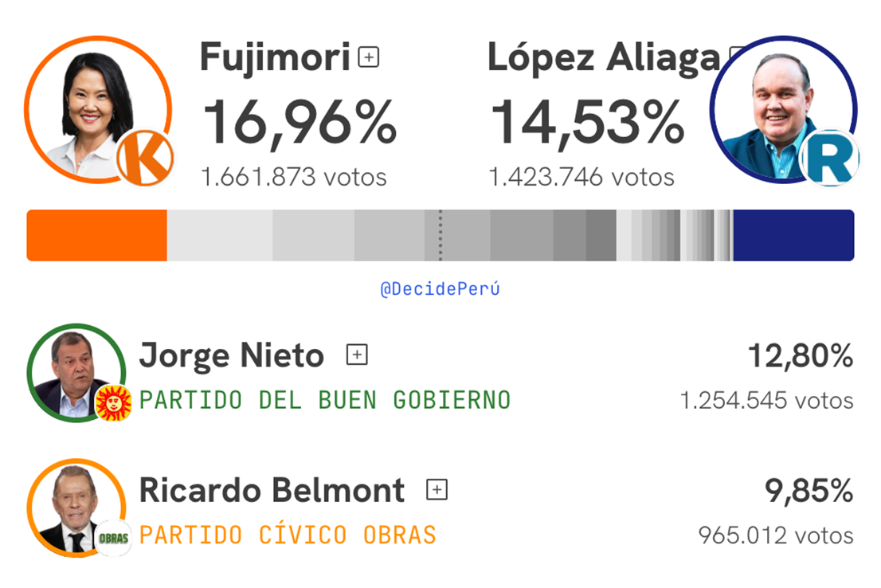Screen dimensions: 881x588
Task: Click the red sun party logo badge
Action: [113, 402]
